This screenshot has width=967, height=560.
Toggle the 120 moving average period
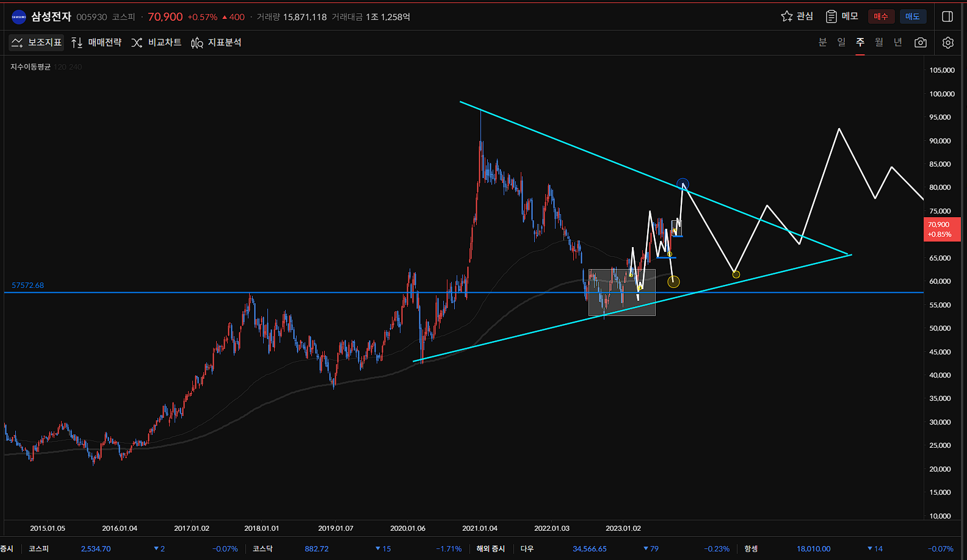click(60, 67)
